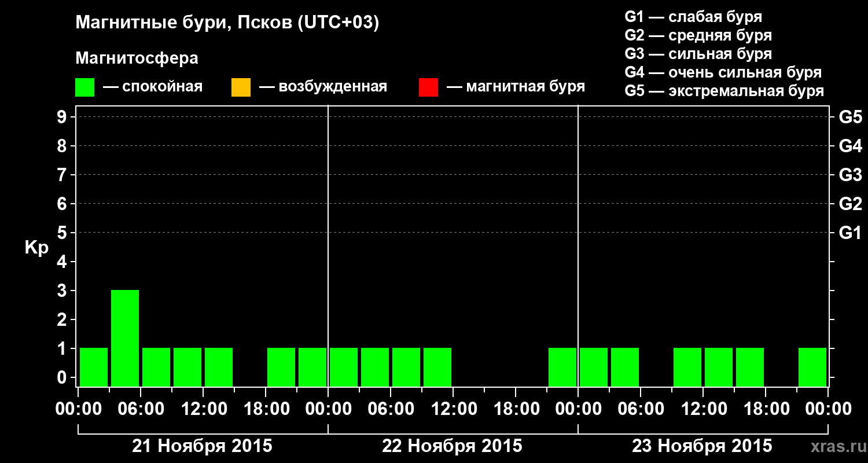Click the '21 Ноября 2015' date label

click(202, 446)
